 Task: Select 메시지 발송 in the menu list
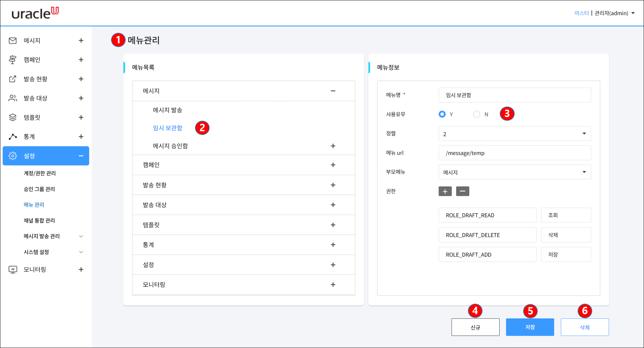[x=168, y=110]
